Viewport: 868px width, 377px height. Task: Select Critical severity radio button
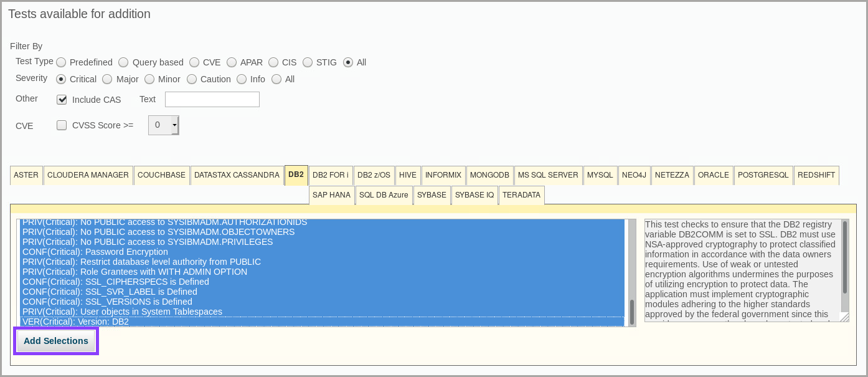point(61,79)
